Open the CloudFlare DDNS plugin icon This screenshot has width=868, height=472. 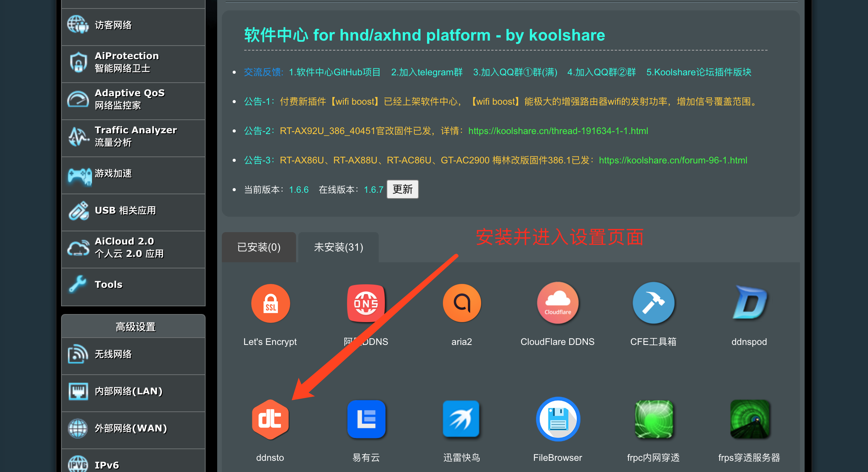coord(558,303)
